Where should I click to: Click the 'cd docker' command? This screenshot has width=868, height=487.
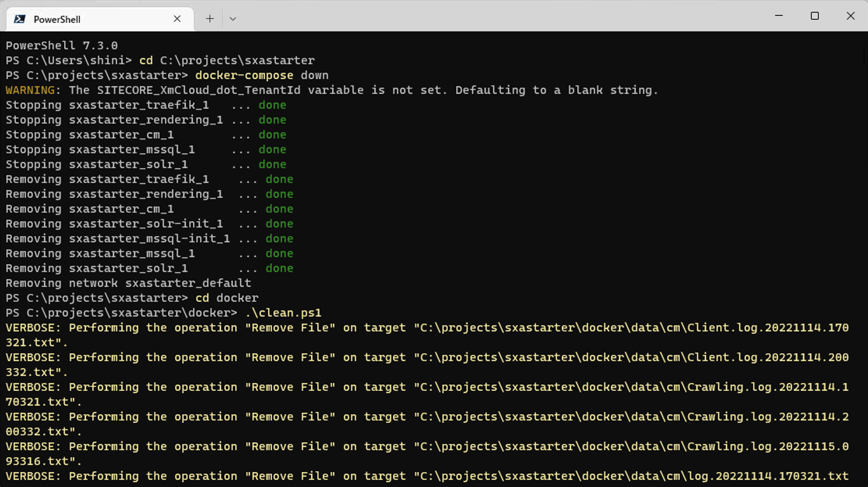pos(227,298)
